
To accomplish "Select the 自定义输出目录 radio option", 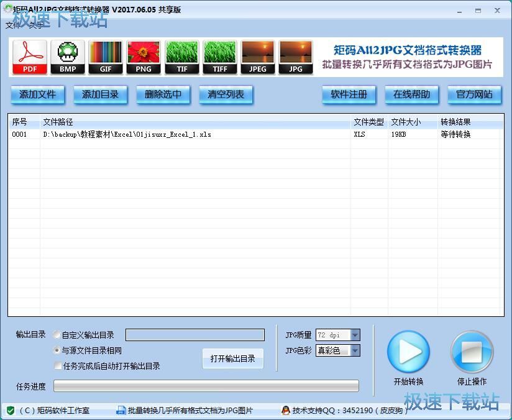I will (57, 334).
